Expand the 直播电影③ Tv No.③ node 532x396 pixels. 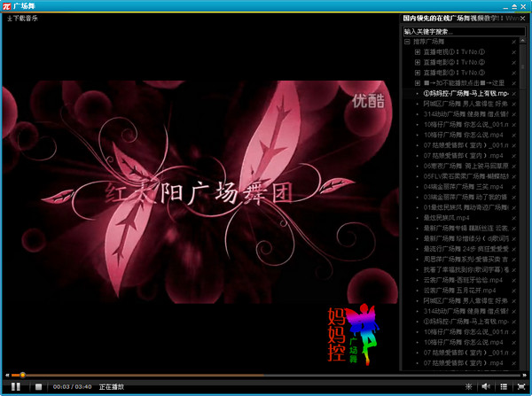(417, 73)
